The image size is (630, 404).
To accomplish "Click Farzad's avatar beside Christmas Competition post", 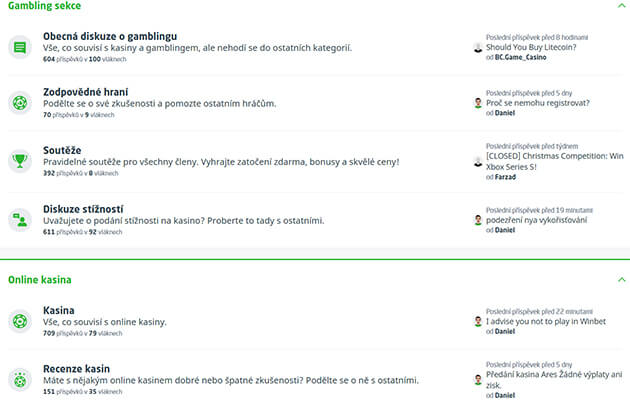I will pyautogui.click(x=478, y=161).
